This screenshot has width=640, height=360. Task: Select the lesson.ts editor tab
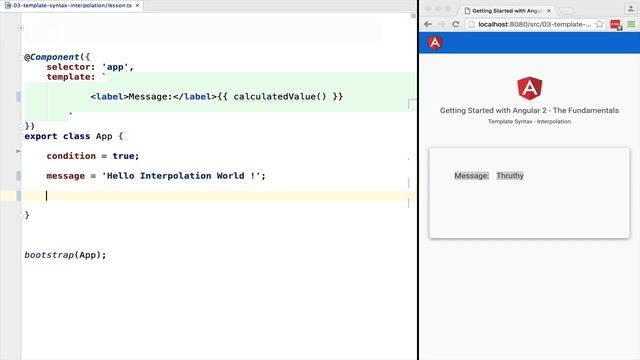(x=72, y=5)
